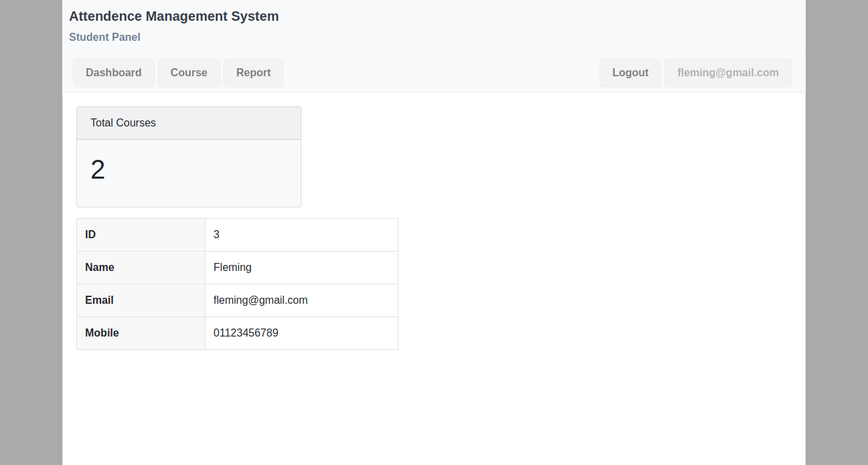This screenshot has width=868, height=465.
Task: Select the ID value 3 cell
Action: pyautogui.click(x=216, y=235)
